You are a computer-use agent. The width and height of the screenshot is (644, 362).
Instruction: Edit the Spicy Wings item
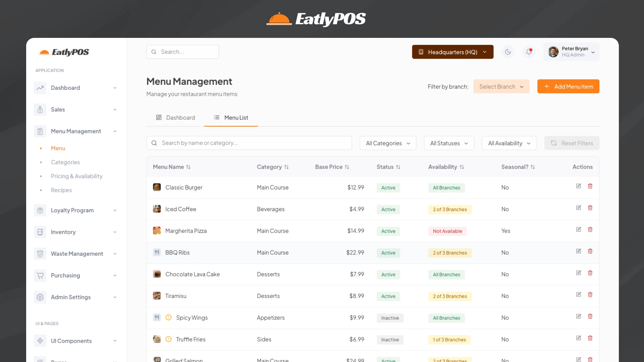pos(579,316)
